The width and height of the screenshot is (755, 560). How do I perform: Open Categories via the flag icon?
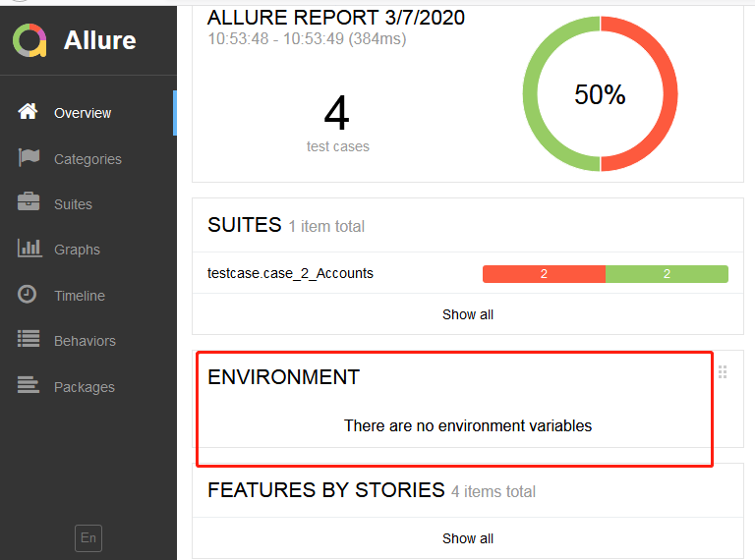pos(29,157)
